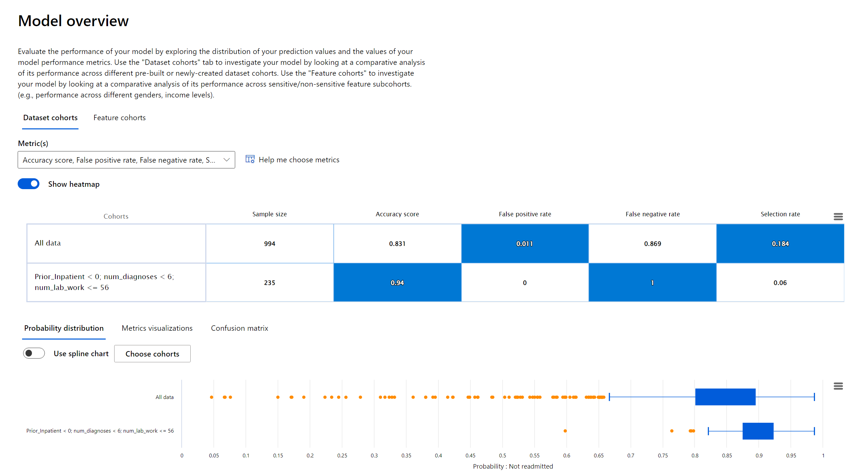The image size is (868, 473).
Task: Open the heatmap table hamburger menu
Action: (x=838, y=216)
